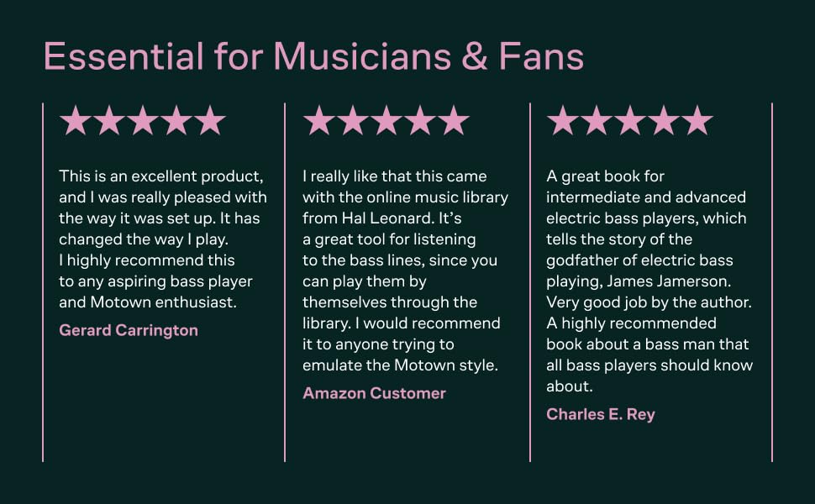Viewport: 815px width, 504px height.
Task: Select the first star in Amazon Customer's rating
Action: 319,121
